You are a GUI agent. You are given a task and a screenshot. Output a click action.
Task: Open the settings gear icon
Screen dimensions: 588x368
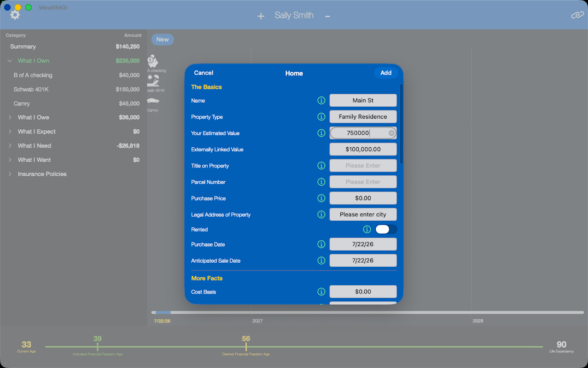pyautogui.click(x=15, y=15)
